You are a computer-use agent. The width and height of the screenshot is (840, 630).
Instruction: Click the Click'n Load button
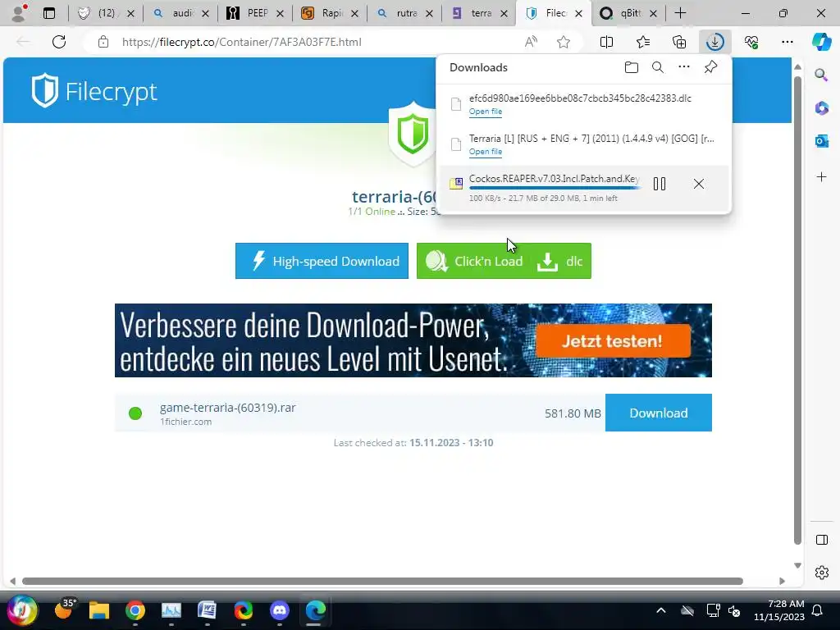[473, 261]
